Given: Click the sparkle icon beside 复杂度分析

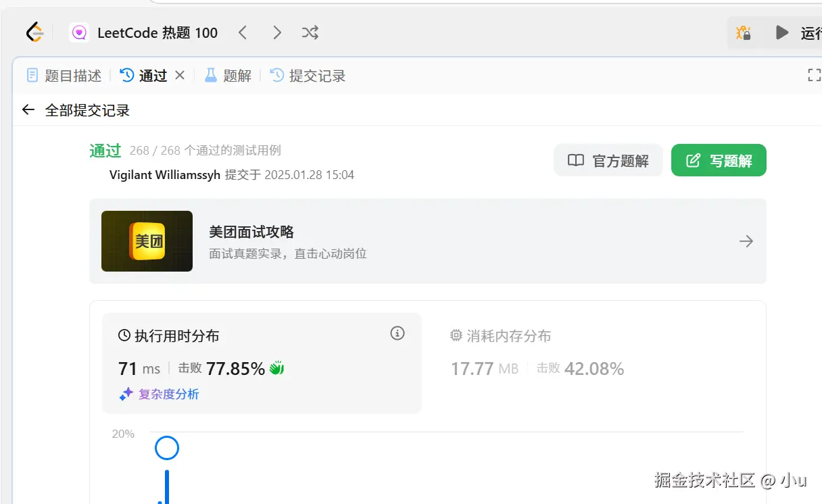Looking at the screenshot, I should click(x=126, y=395).
